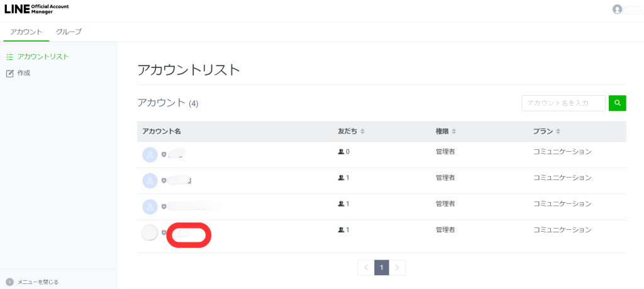Select page 1 in pagination
Image resolution: width=644 pixels, height=289 pixels.
[x=382, y=268]
